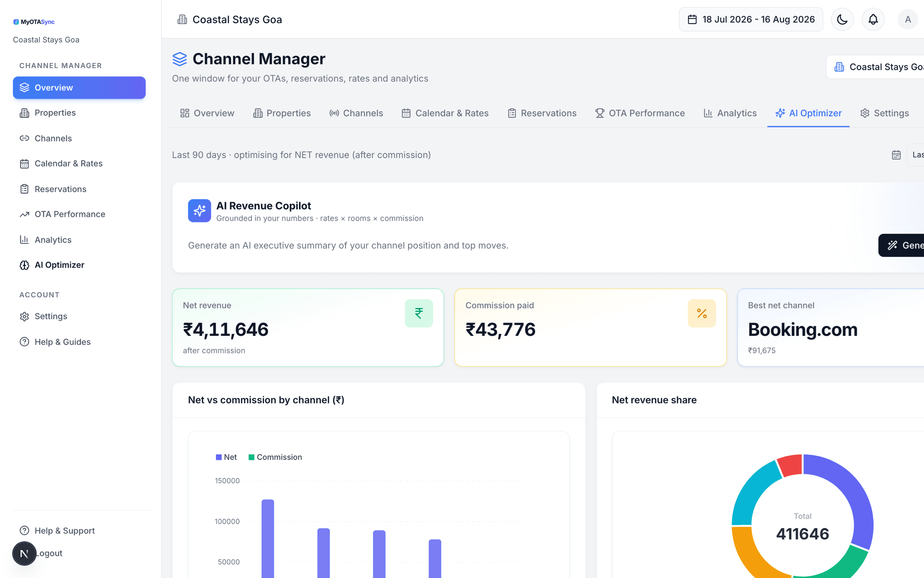Screen dimensions: 924x578
Task: Open the Last period dropdown
Action: [916, 155]
